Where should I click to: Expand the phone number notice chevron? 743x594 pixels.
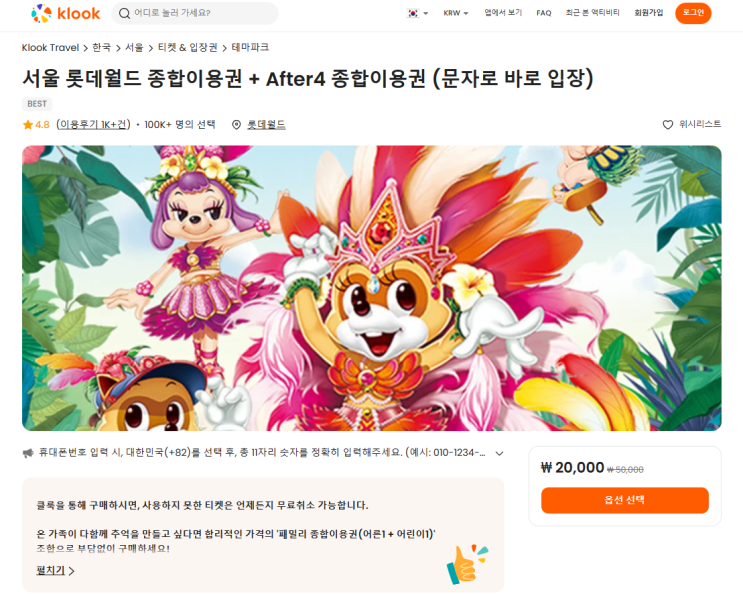click(x=499, y=453)
